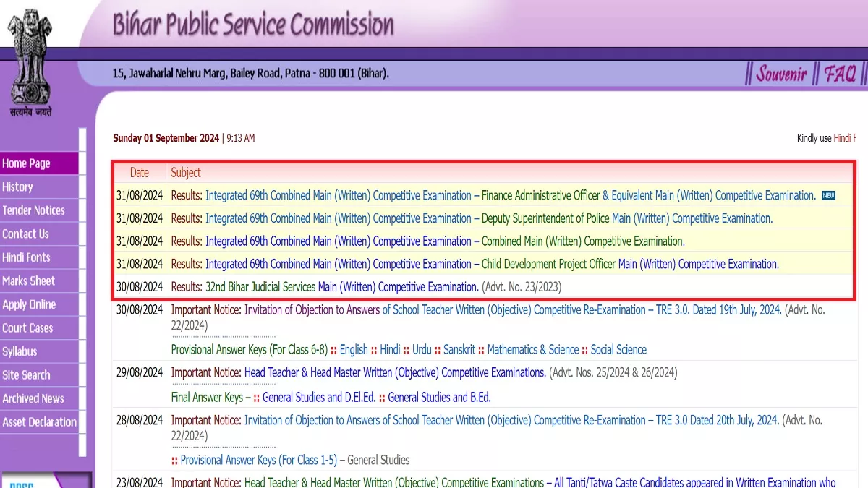This screenshot has height=488, width=868.
Task: Click the 28/08/2024 date cell
Action: (x=140, y=420)
